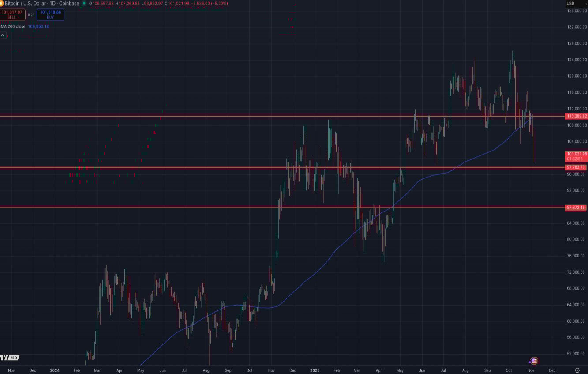This screenshot has height=374, width=588.
Task: Click the 110,289.82 price line label
Action: pyautogui.click(x=576, y=117)
